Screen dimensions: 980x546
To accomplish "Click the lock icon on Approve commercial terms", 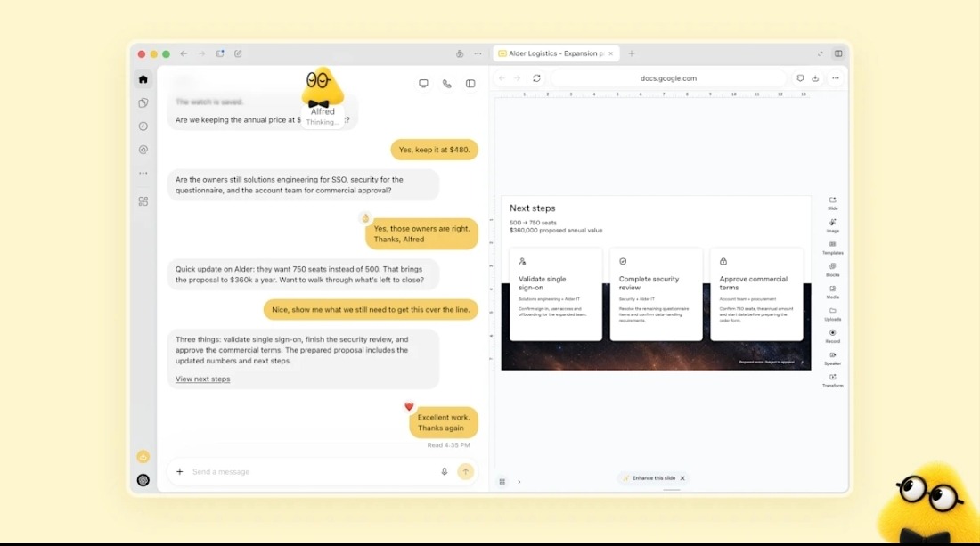I will pos(723,261).
